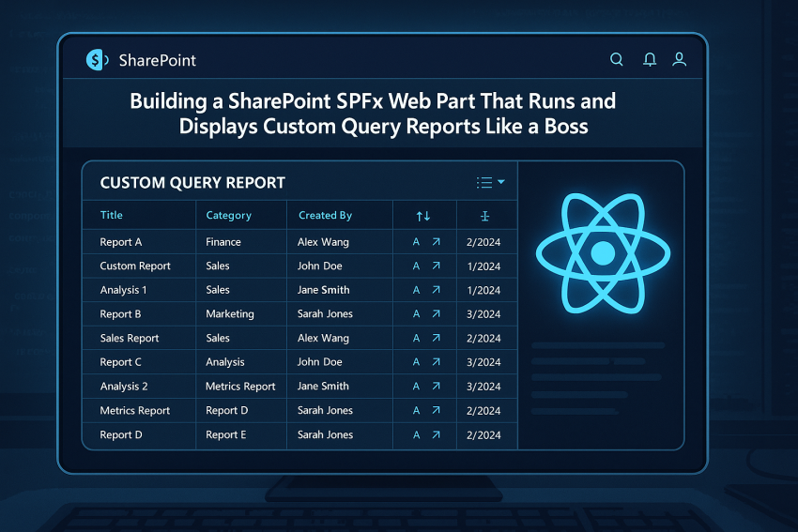The height and width of the screenshot is (532, 798).
Task: Click Alex Wang in Report A row
Action: coord(324,242)
